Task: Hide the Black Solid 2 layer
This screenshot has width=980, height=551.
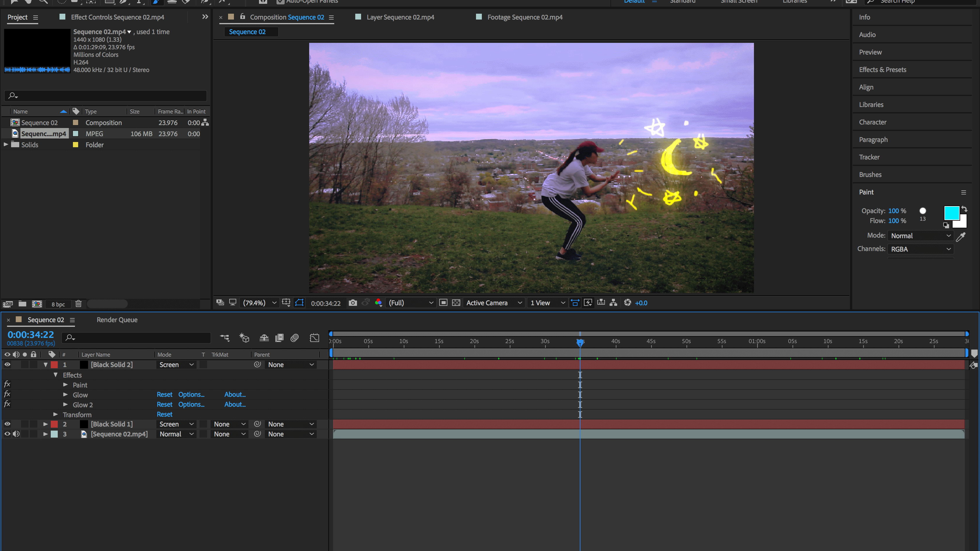Action: (x=7, y=364)
